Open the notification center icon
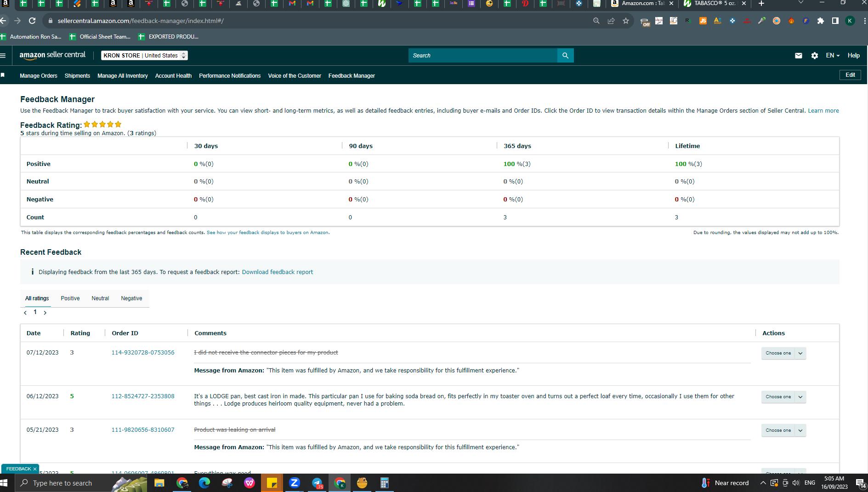 (x=860, y=483)
